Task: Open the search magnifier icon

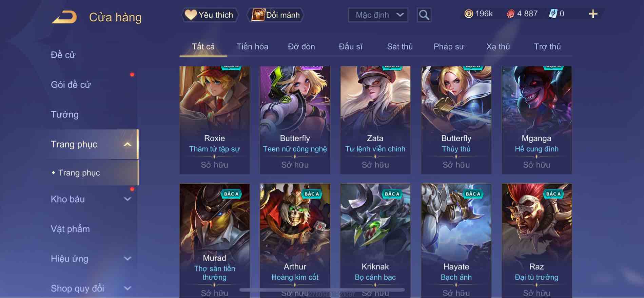Action: pos(424,15)
